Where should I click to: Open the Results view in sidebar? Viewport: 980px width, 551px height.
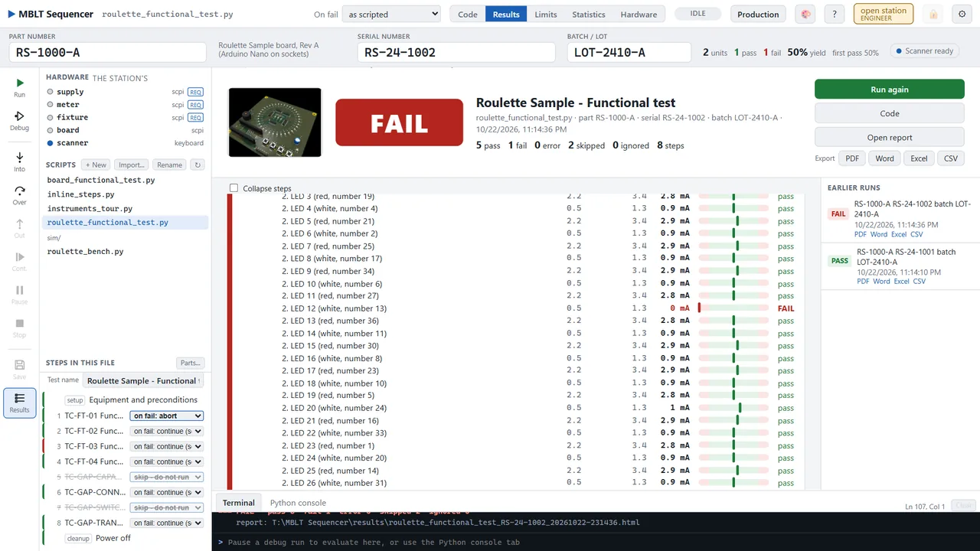pos(19,403)
